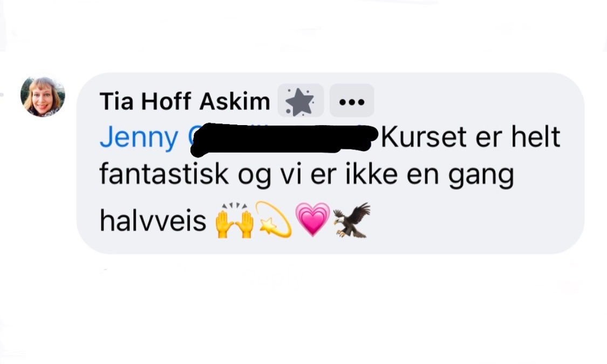Open the three-dot comment options menu
This screenshot has height=364, width=607.
tap(351, 101)
